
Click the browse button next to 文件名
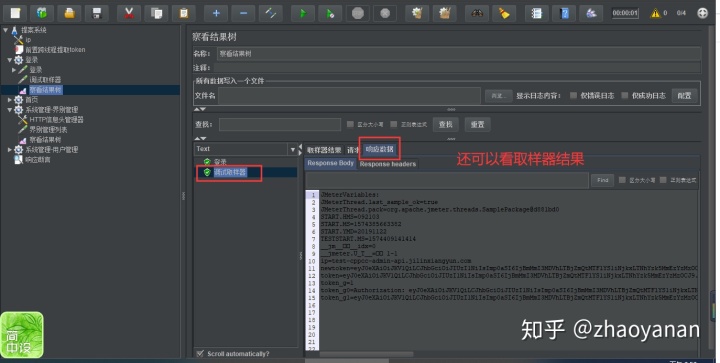(x=499, y=96)
